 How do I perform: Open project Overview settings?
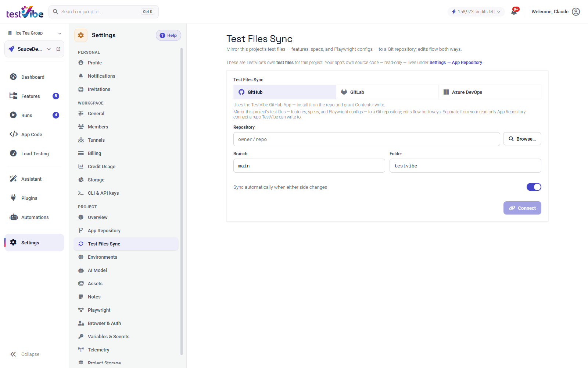(126, 217)
